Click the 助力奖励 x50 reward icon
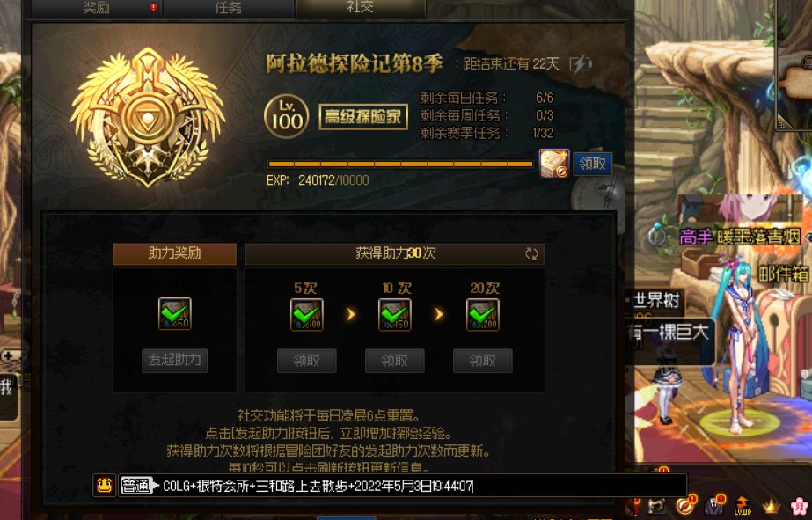Viewport: 812px width, 520px height. click(x=174, y=313)
